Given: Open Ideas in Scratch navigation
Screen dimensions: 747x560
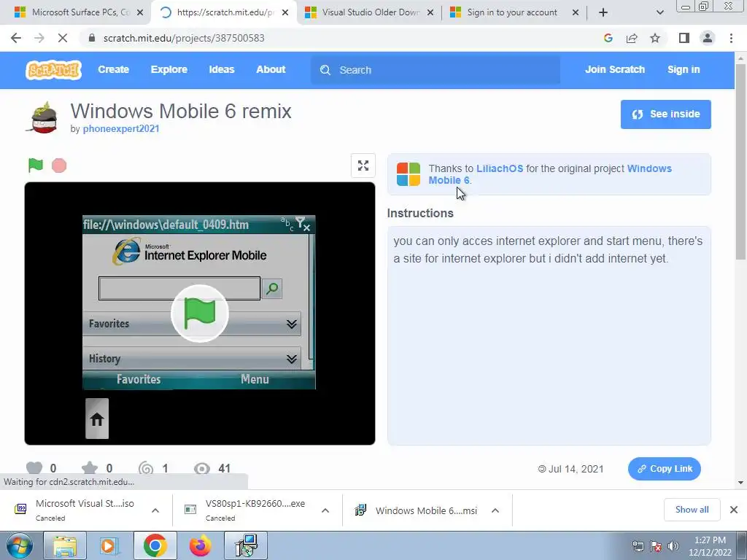Looking at the screenshot, I should (222, 69).
